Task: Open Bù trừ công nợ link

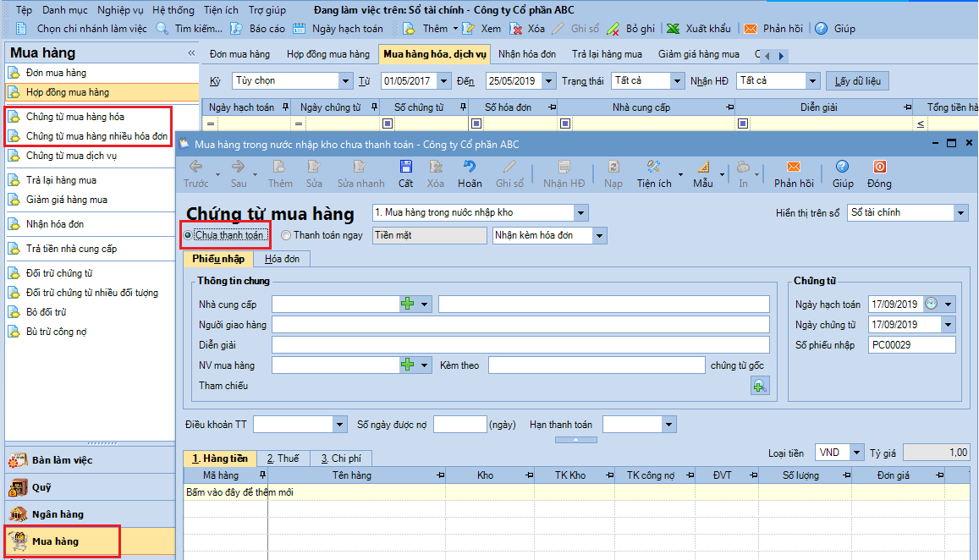Action: pyautogui.click(x=56, y=332)
